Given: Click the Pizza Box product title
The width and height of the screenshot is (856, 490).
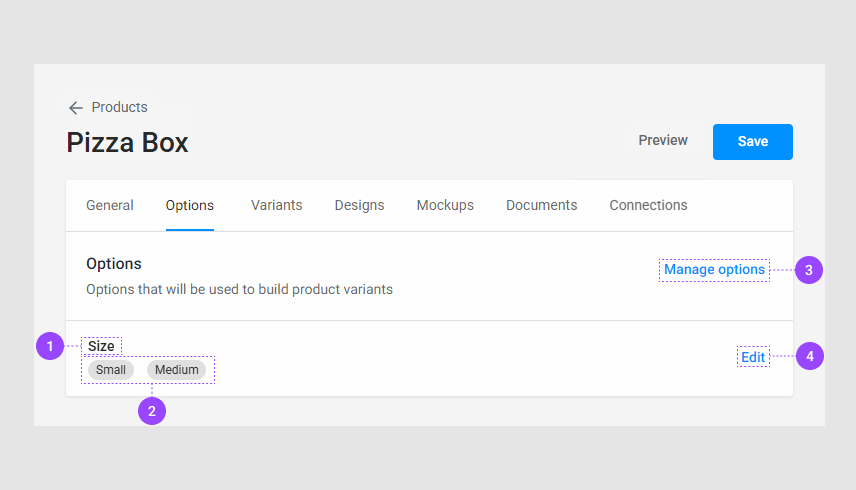Looking at the screenshot, I should tap(128, 143).
